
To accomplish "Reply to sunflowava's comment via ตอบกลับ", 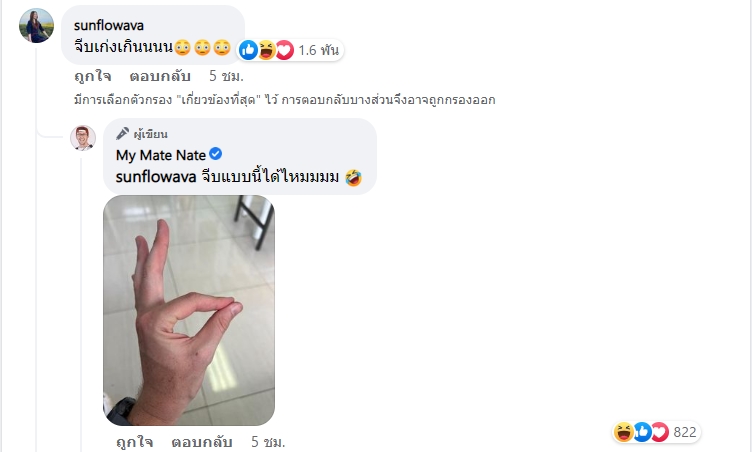I will click(x=160, y=76).
